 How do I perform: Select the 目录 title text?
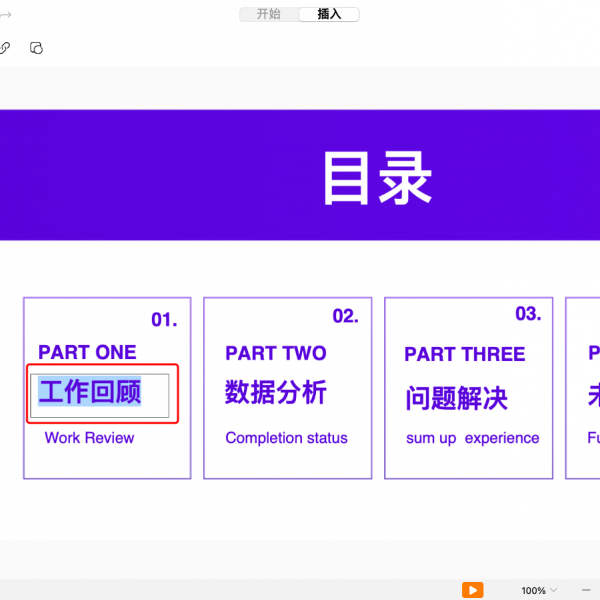tap(377, 180)
